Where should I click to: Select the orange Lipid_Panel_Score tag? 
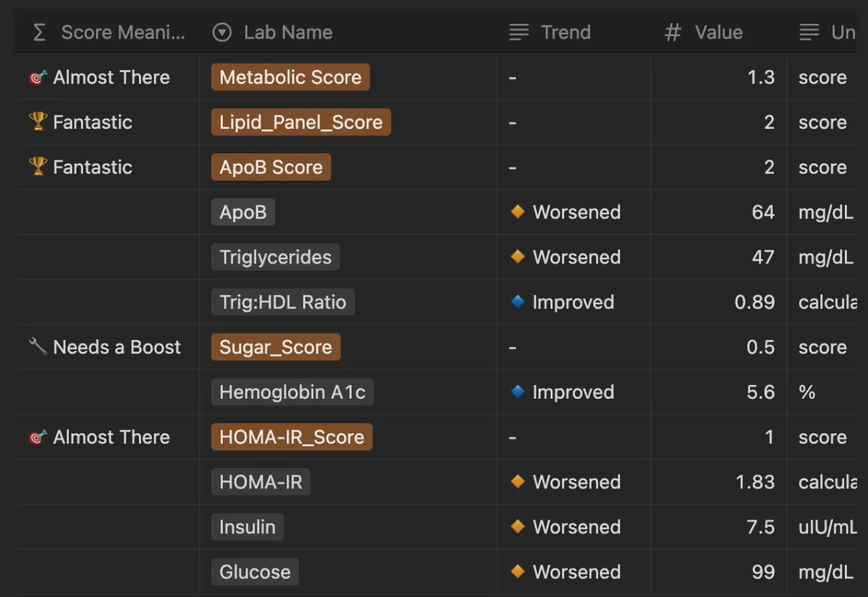(301, 122)
